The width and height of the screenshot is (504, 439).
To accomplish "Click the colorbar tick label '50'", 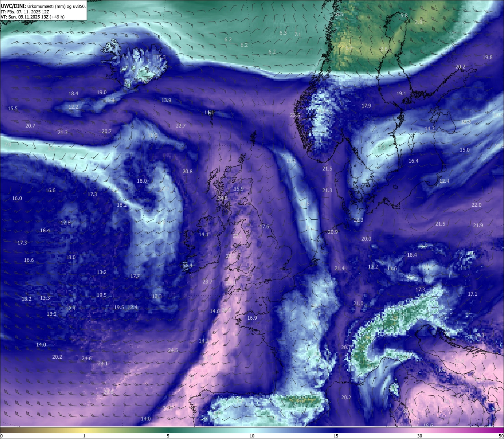I will click(x=501, y=436).
